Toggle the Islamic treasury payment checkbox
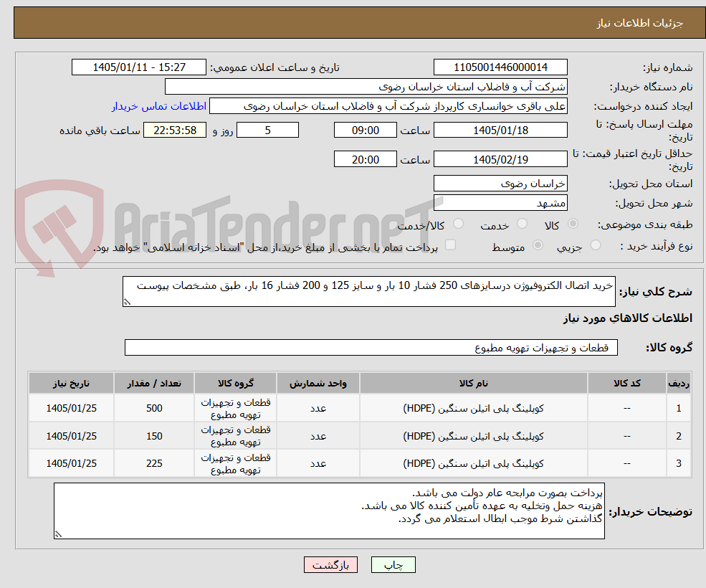The image size is (706, 588). click(x=450, y=245)
